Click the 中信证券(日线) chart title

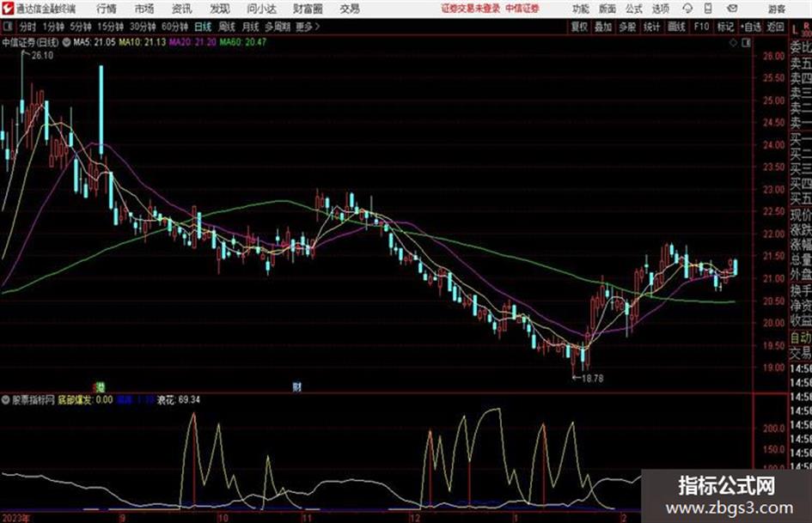point(31,42)
